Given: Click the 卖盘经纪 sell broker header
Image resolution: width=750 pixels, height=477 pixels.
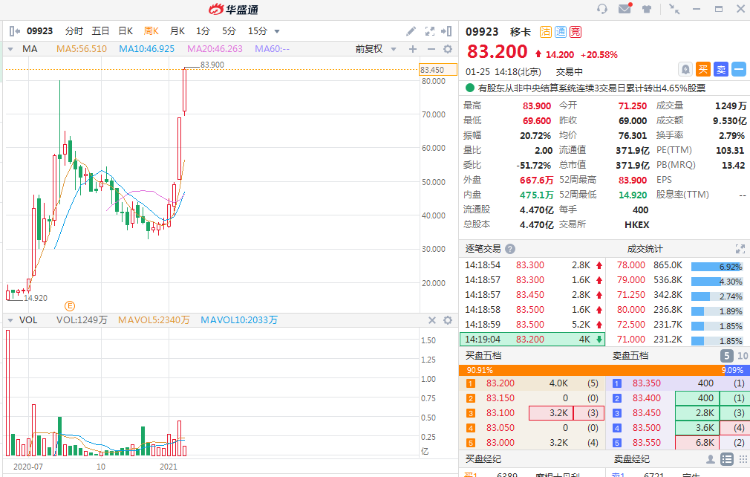Looking at the screenshot, I should 631,459.
